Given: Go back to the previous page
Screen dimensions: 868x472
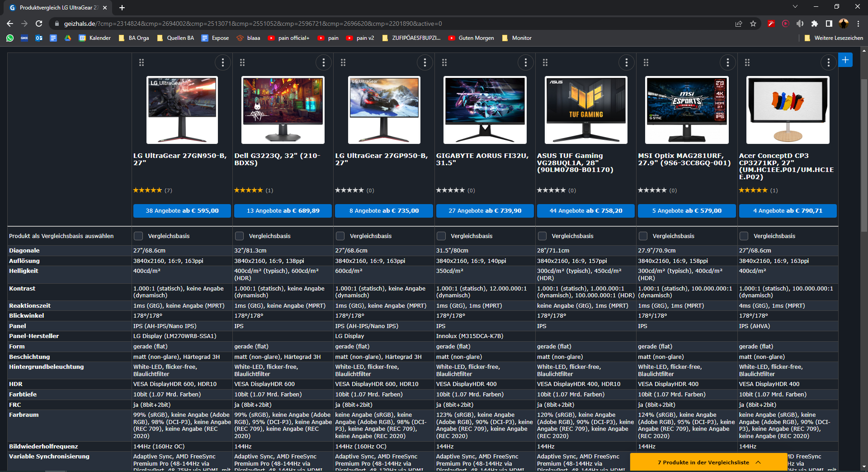Looking at the screenshot, I should 10,24.
